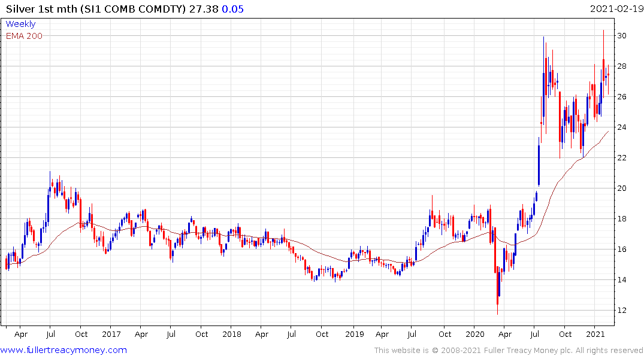Select the last price value 27.38
The width and height of the screenshot is (644, 359).
click(x=204, y=9)
